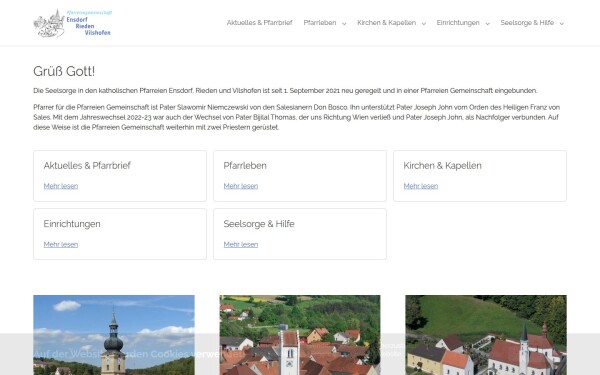Screen dimensions: 600x375
Task: Click Mehr lesen under Pfarrleben card
Action: point(241,186)
